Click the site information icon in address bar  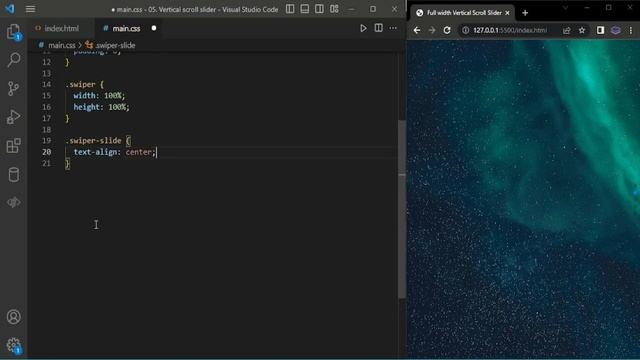[x=465, y=30]
